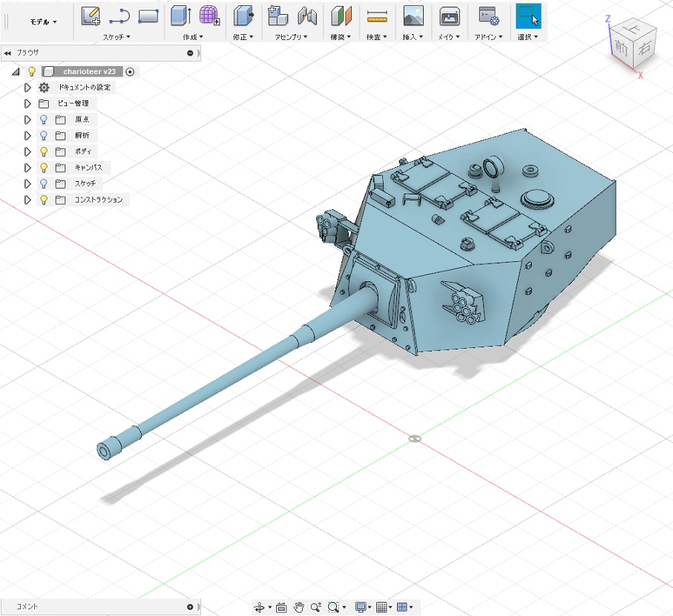The image size is (673, 616).
Task: Toggle visibility bulb of キャンバス folder
Action: click(x=43, y=168)
